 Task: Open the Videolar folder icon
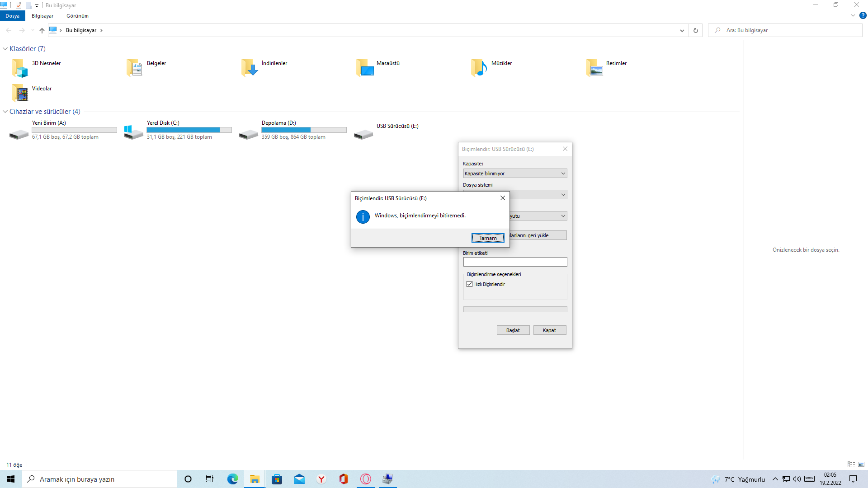pos(20,93)
